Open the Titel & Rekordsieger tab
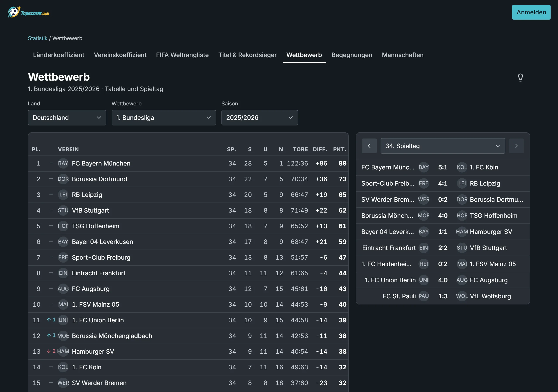558x392 pixels. (x=247, y=55)
